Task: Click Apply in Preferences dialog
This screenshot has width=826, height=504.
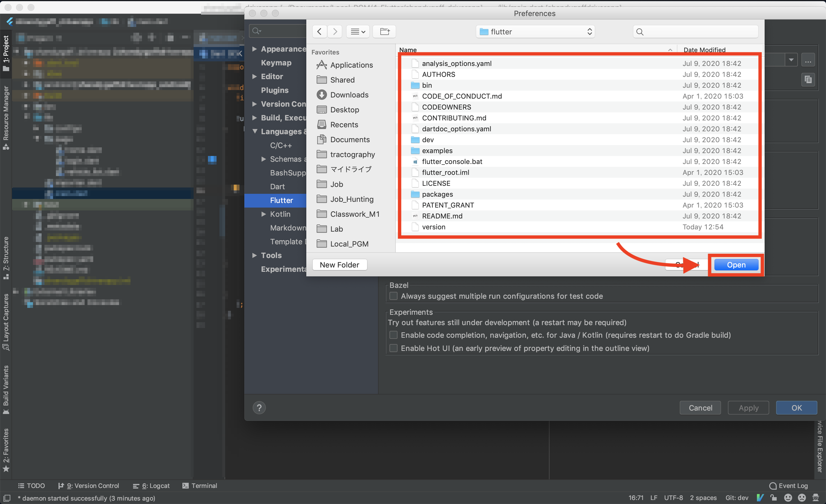Action: coord(748,407)
